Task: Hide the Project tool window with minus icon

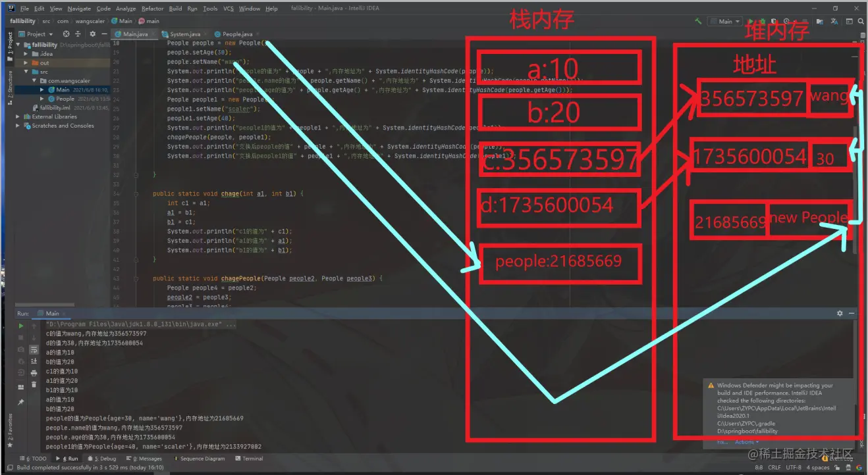Action: point(103,34)
